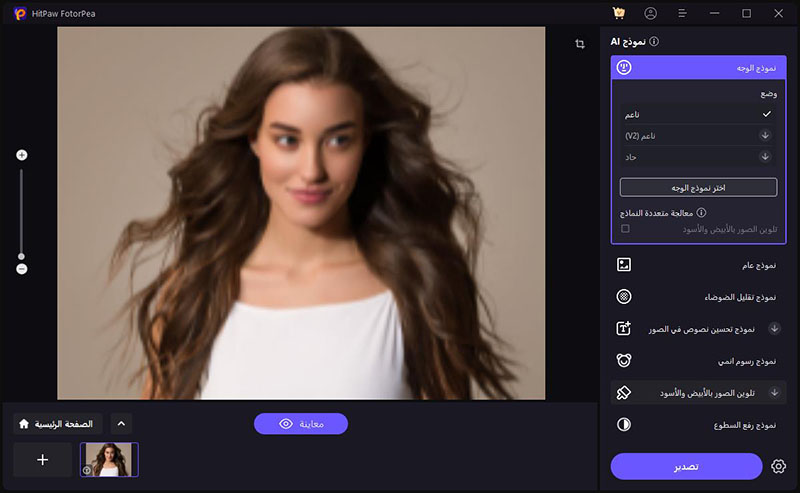
Task: Open the hamburger main menu
Action: pos(682,13)
